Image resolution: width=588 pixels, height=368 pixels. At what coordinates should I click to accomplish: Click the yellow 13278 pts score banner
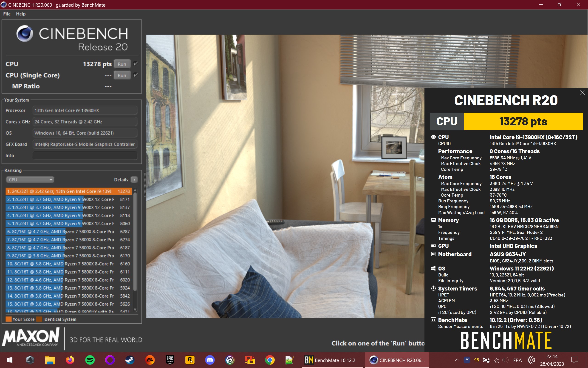pos(523,121)
